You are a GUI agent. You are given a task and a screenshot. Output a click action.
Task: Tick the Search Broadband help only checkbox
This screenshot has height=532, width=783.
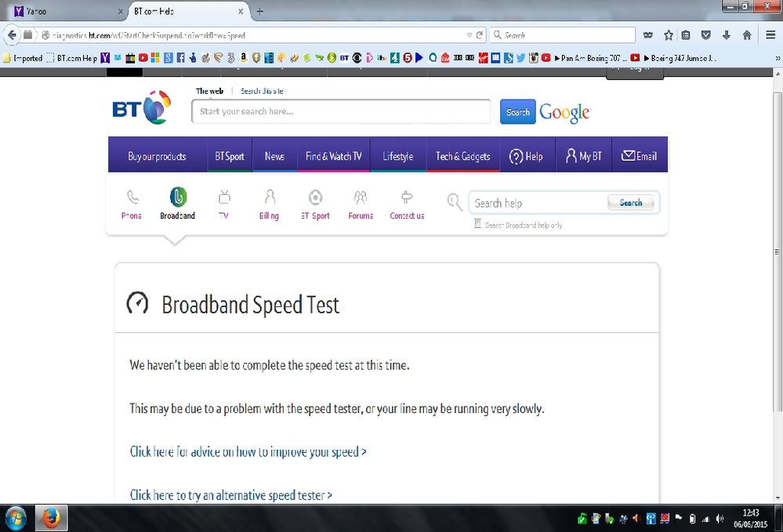(x=477, y=224)
